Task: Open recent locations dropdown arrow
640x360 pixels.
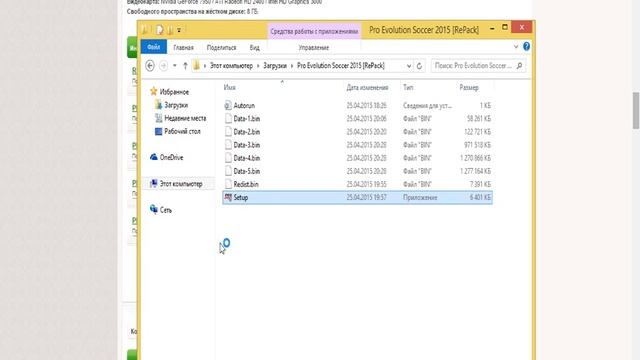Action: (x=175, y=66)
